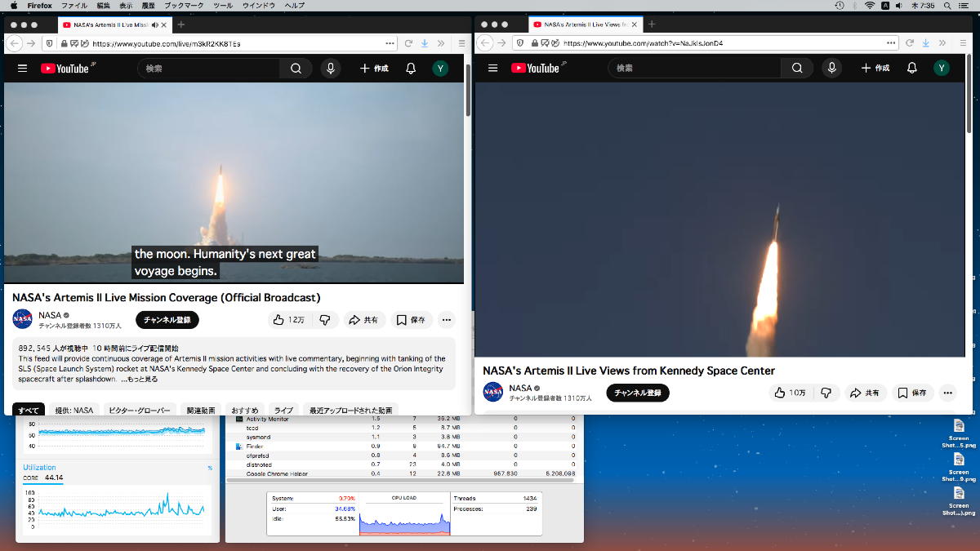This screenshot has height=551, width=980.
Task: Open the 作成 create menu in right window
Action: (x=875, y=69)
